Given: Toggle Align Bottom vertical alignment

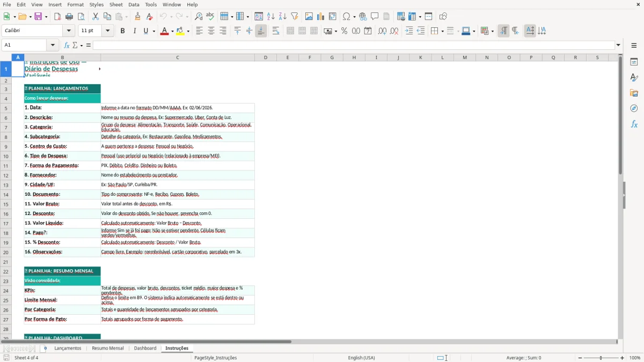Looking at the screenshot, I should coord(261,31).
